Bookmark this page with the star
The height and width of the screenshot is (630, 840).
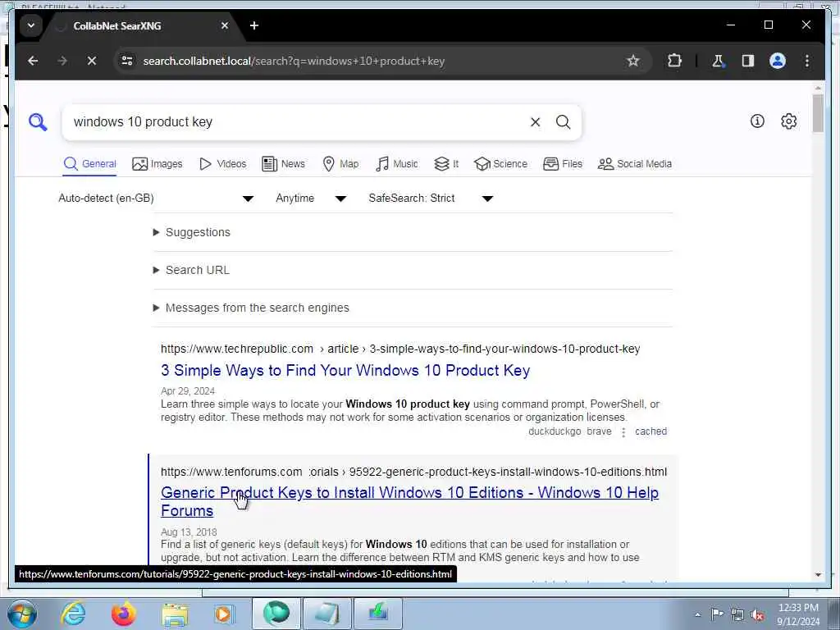[x=633, y=61]
